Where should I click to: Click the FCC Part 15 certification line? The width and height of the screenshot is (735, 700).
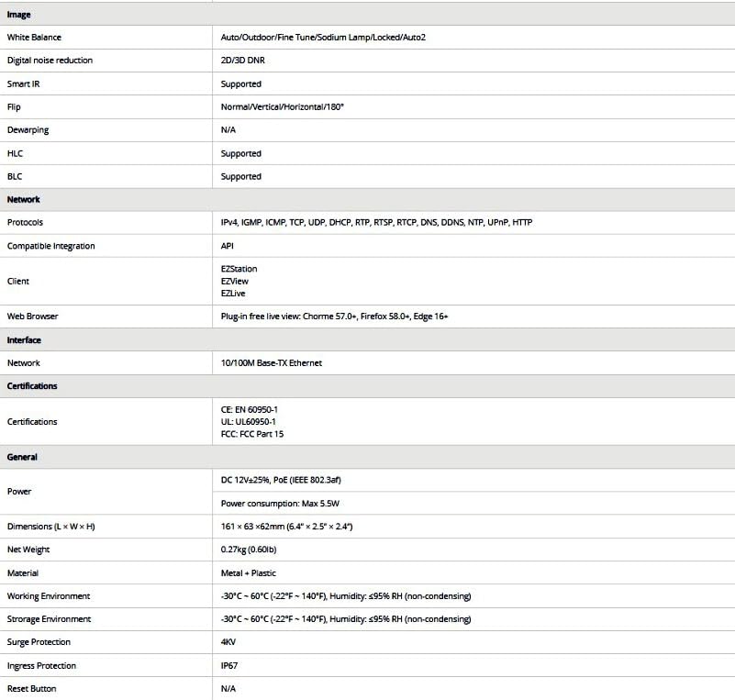pyautogui.click(x=252, y=434)
